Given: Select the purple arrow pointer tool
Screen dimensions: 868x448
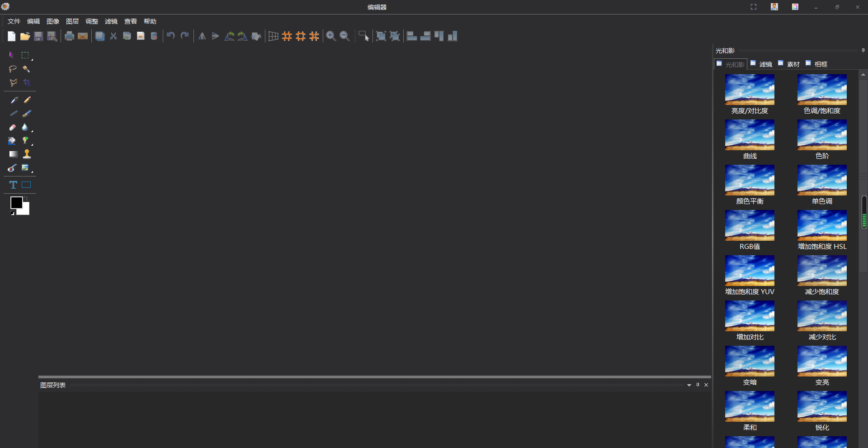Looking at the screenshot, I should 12,55.
